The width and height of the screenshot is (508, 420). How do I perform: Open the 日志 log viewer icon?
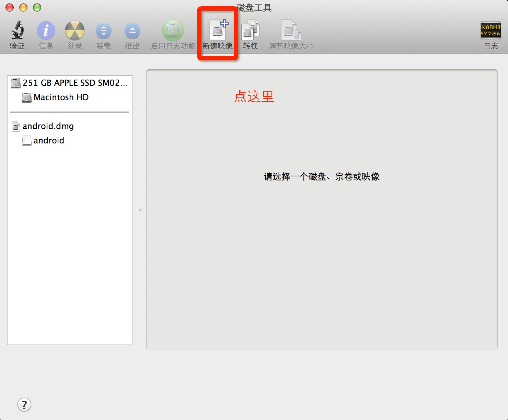pyautogui.click(x=490, y=30)
